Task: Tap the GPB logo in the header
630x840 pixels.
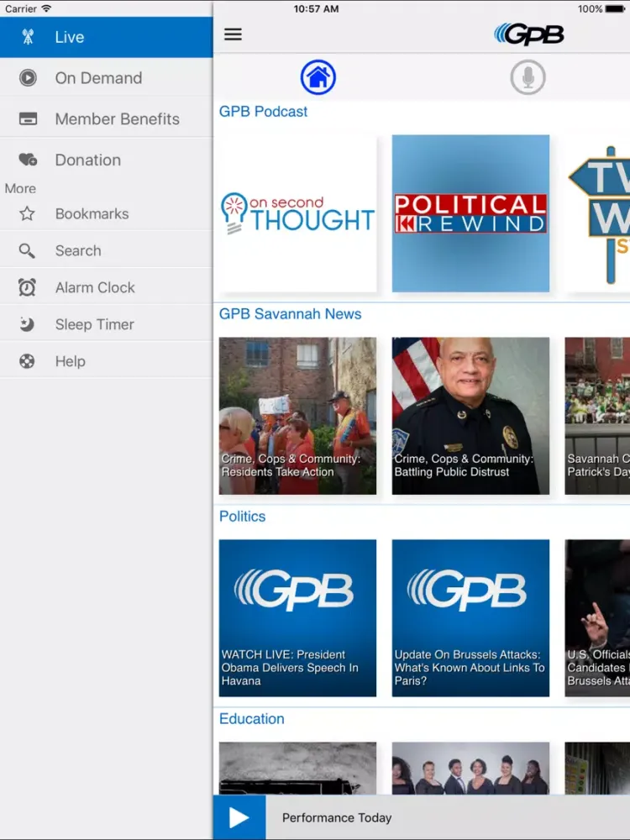Action: coord(528,34)
